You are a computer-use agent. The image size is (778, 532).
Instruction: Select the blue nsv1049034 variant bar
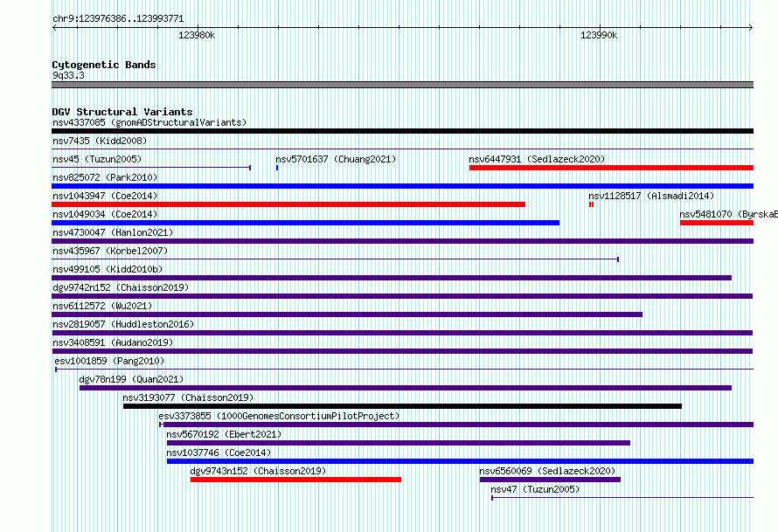[306, 223]
